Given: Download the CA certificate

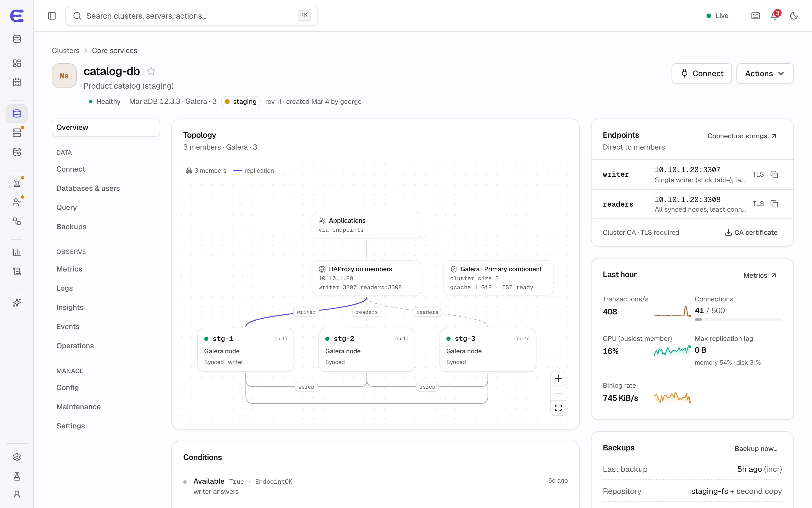Looking at the screenshot, I should (x=751, y=233).
